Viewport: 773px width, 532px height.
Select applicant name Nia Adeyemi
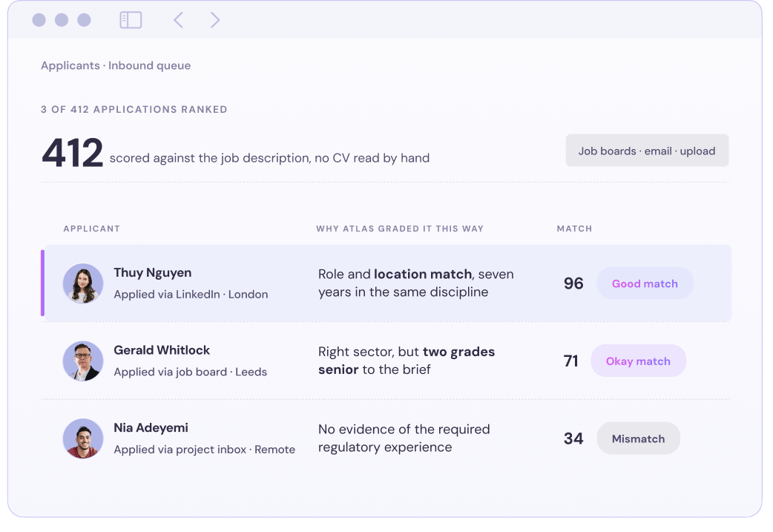tap(151, 427)
